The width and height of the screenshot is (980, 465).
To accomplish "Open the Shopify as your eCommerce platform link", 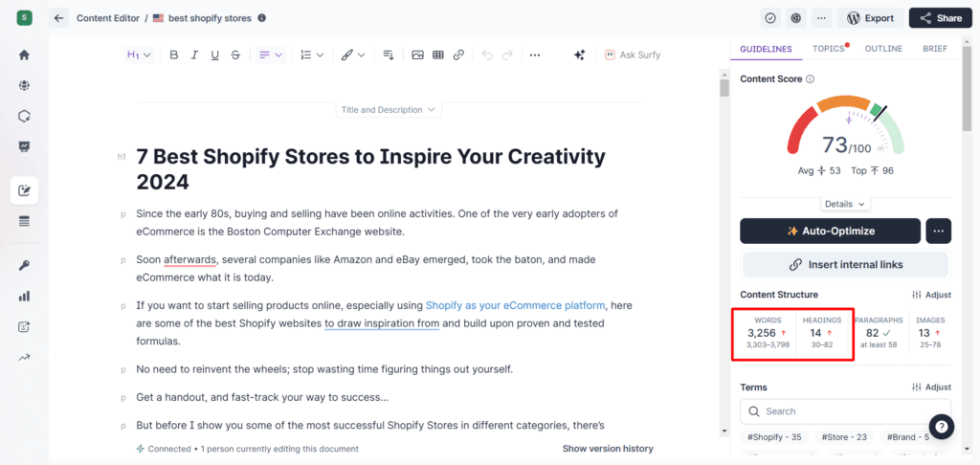I will point(515,305).
